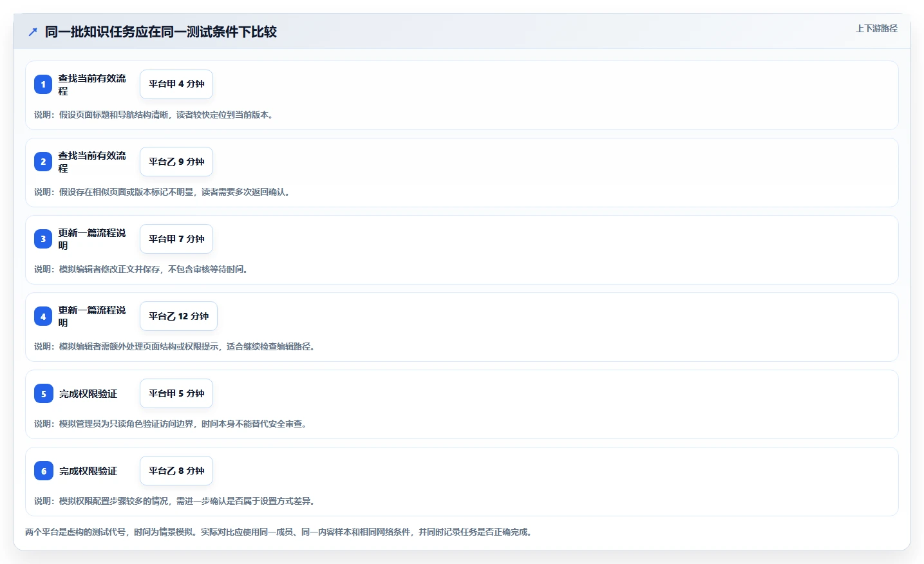Click the footer note 两个平台是虚构的测试代号
Viewport: 924px width, 564px height.
pyautogui.click(x=280, y=532)
